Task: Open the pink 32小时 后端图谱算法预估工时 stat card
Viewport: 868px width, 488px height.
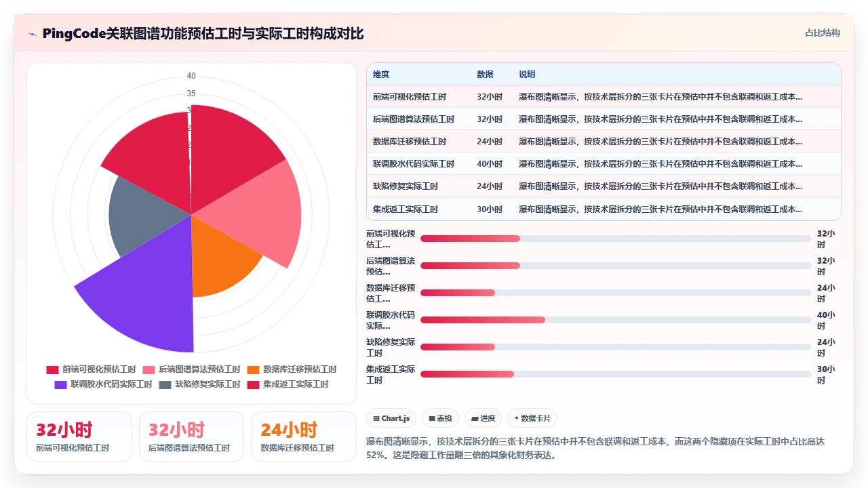Action: [191, 436]
